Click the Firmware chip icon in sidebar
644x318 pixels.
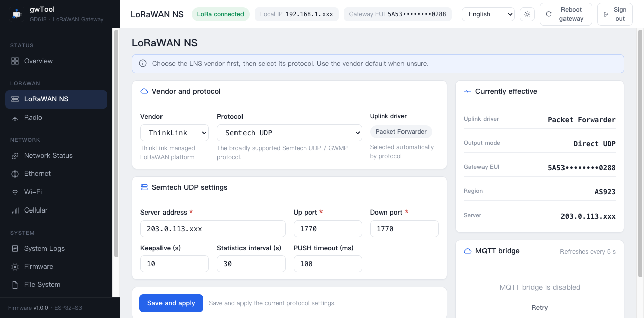pos(15,266)
